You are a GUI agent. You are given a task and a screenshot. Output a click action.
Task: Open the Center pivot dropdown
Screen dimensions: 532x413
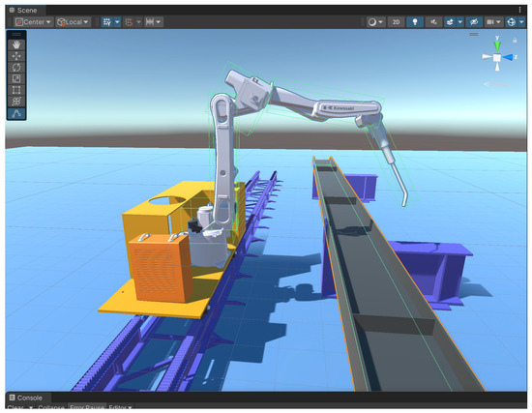click(x=34, y=22)
